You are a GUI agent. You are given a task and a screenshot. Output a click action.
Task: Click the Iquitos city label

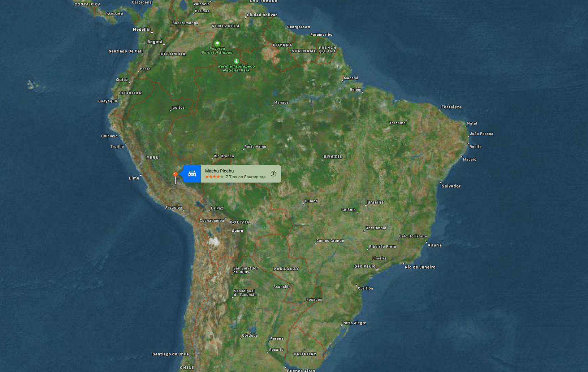(178, 108)
